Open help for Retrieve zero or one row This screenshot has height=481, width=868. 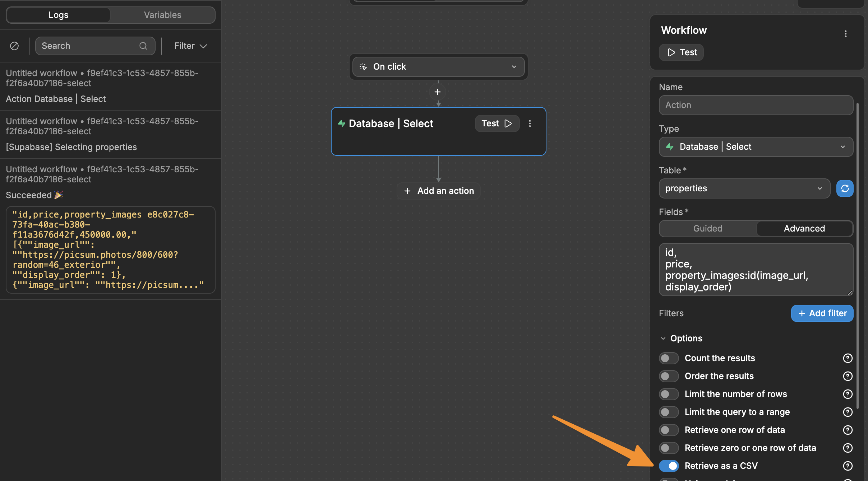(848, 448)
